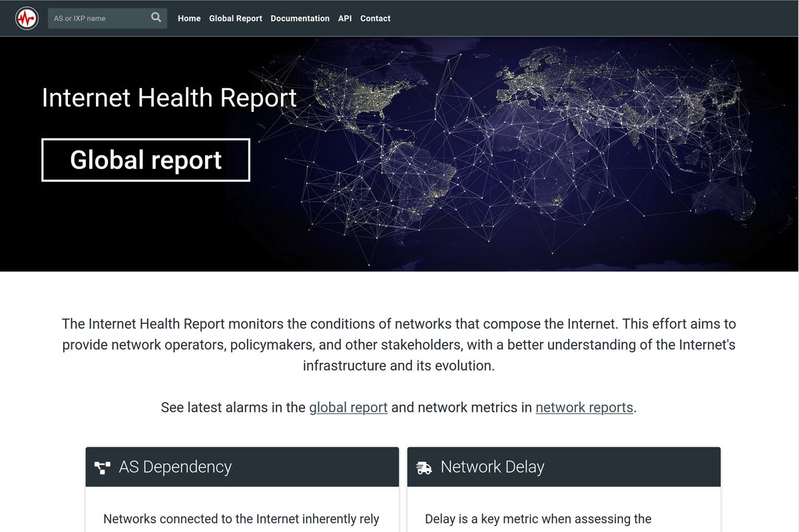
Task: Click the Network Delay truck icon
Action: pyautogui.click(x=424, y=467)
